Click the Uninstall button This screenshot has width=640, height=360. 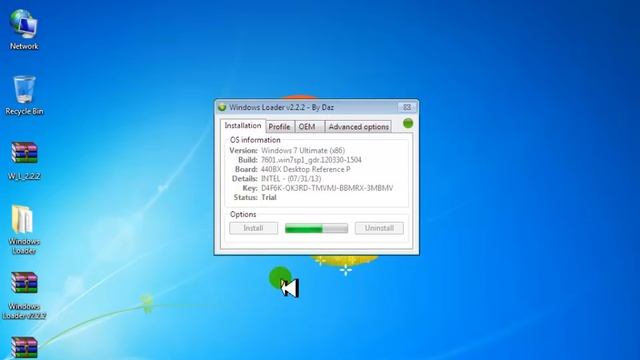click(379, 228)
